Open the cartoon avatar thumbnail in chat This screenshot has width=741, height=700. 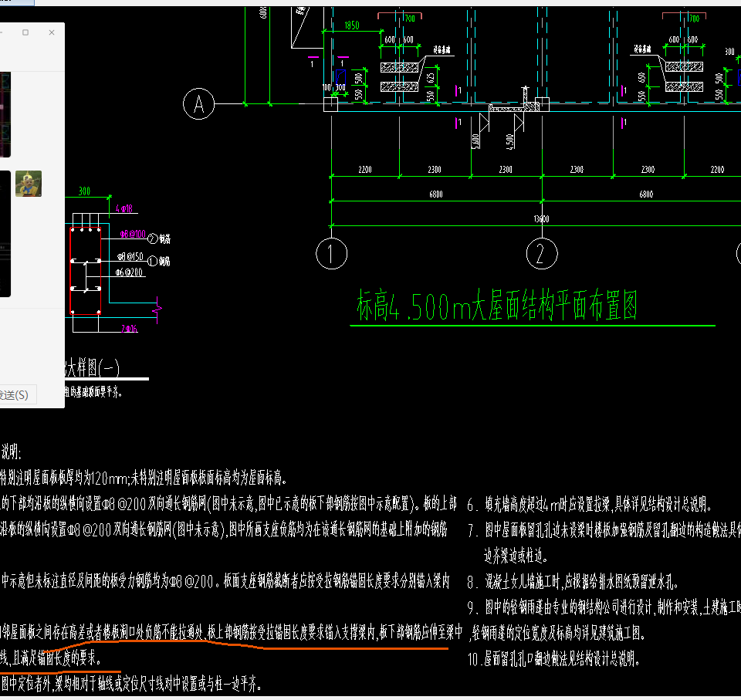tap(29, 184)
